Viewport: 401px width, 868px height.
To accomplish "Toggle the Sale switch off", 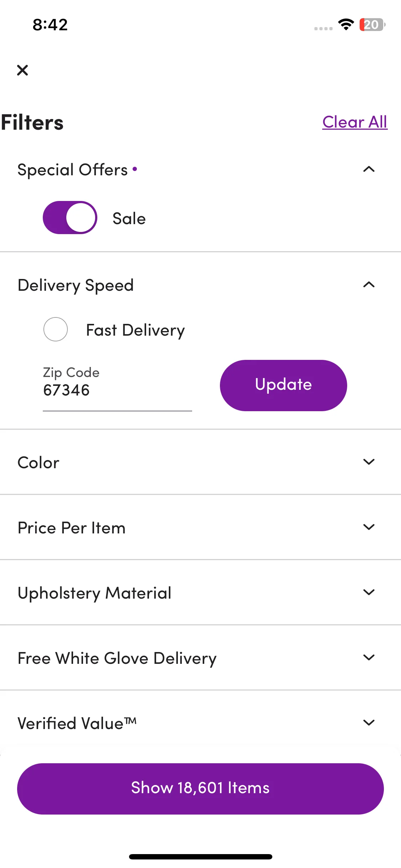I will click(x=70, y=218).
